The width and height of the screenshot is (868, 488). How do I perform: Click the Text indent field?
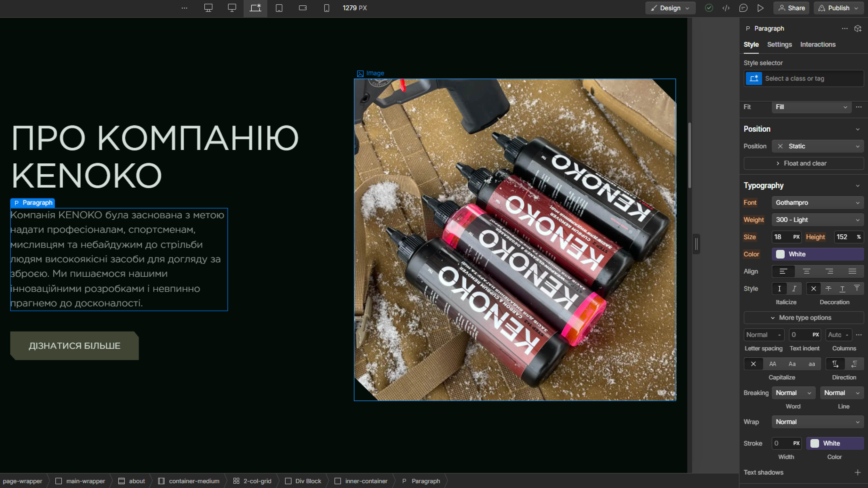click(x=805, y=335)
